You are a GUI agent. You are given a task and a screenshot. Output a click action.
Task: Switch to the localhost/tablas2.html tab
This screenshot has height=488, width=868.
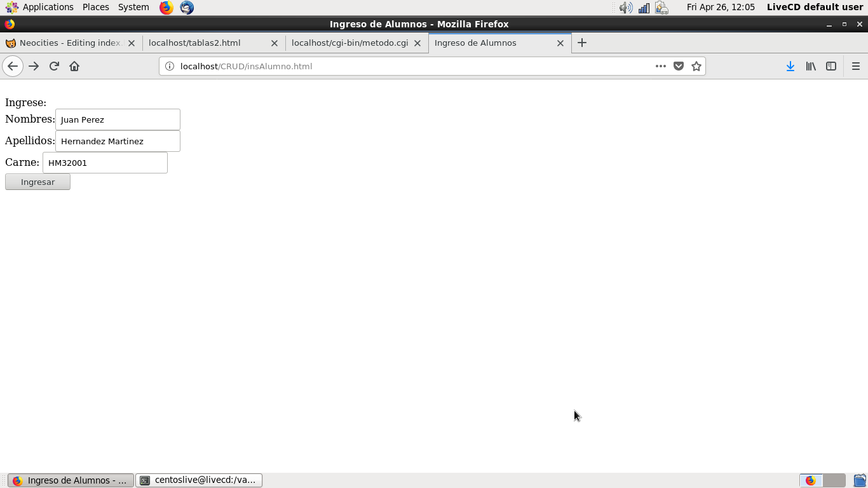203,43
